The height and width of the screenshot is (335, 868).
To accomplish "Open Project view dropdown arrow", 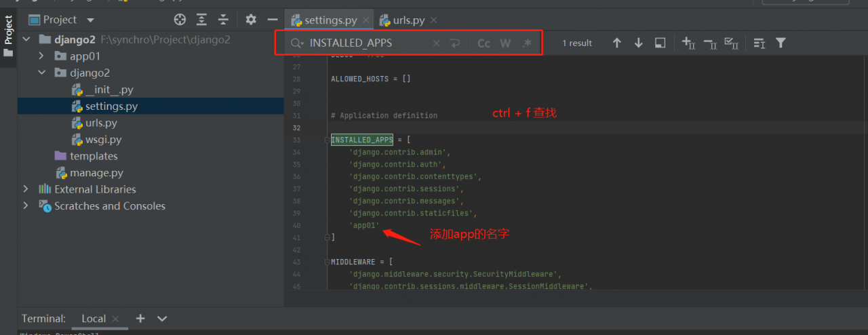I will pyautogui.click(x=90, y=20).
